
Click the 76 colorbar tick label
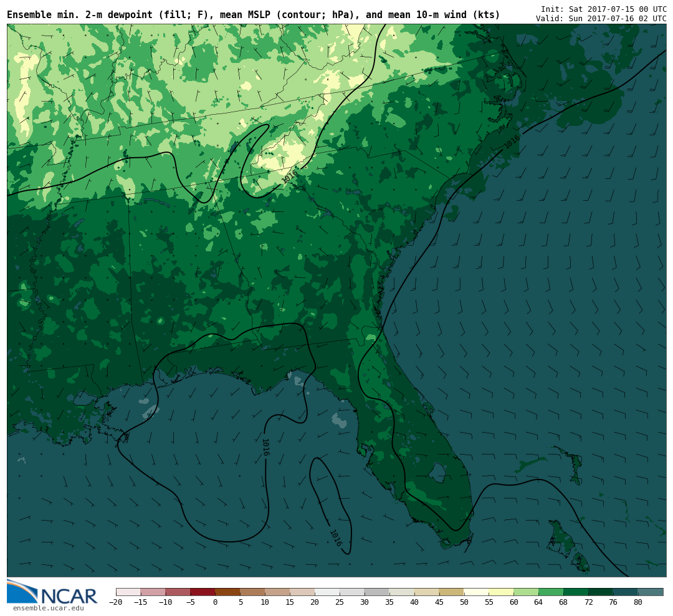614,602
